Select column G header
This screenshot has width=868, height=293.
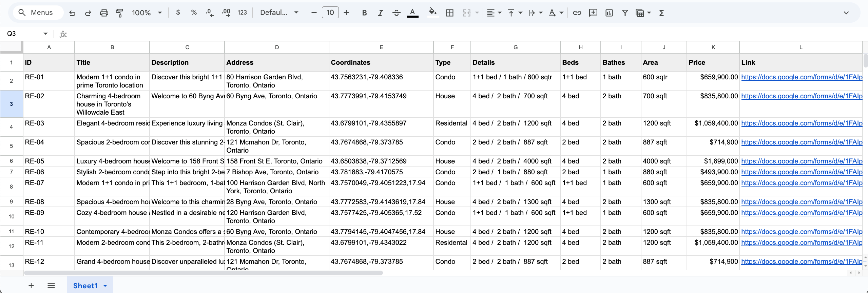click(x=515, y=47)
